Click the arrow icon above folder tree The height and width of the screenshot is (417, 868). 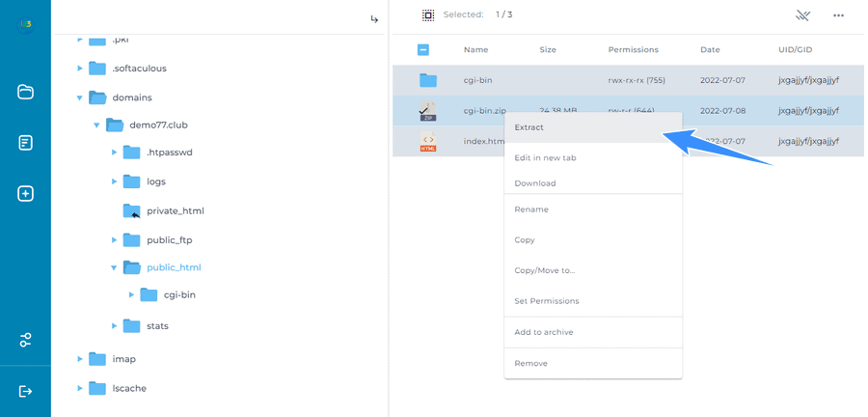coord(374,19)
